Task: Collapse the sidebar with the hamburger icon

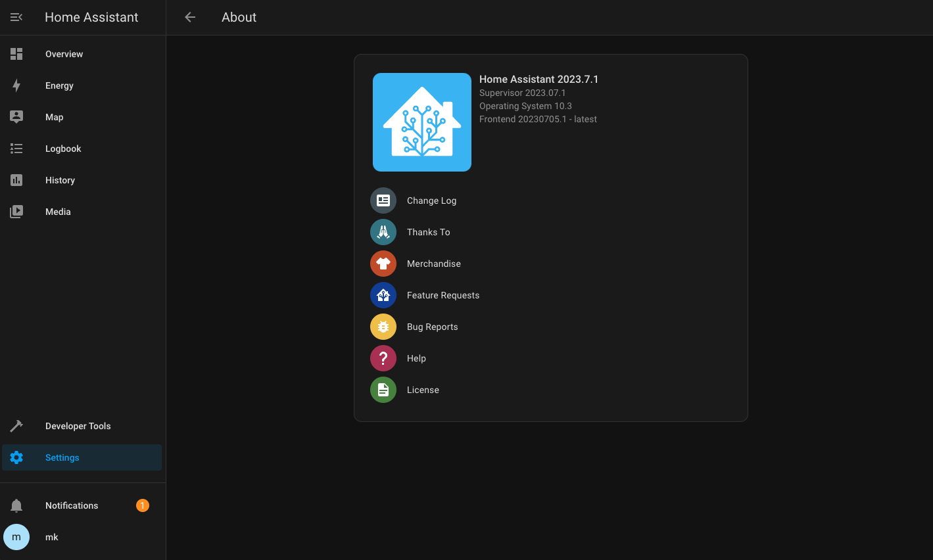Action: (x=16, y=17)
